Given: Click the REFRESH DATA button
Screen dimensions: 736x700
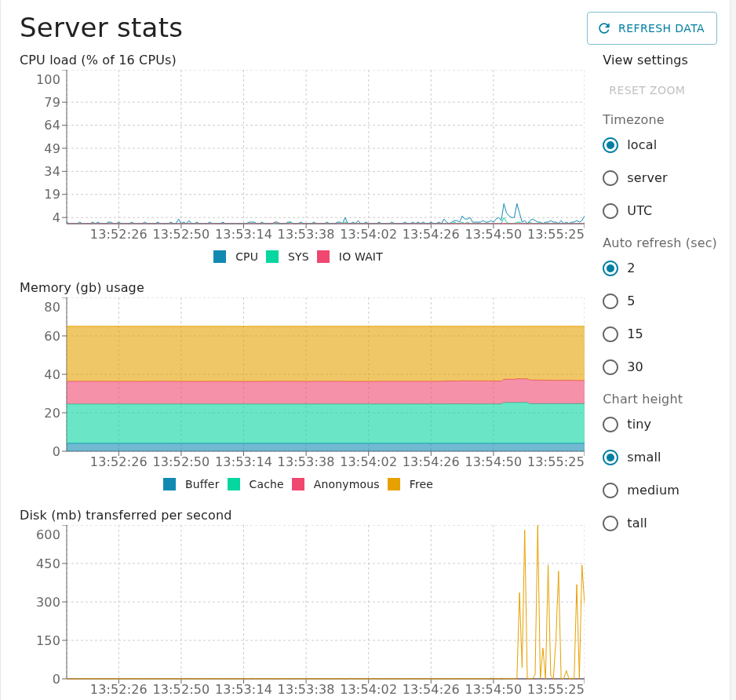Looking at the screenshot, I should click(651, 28).
